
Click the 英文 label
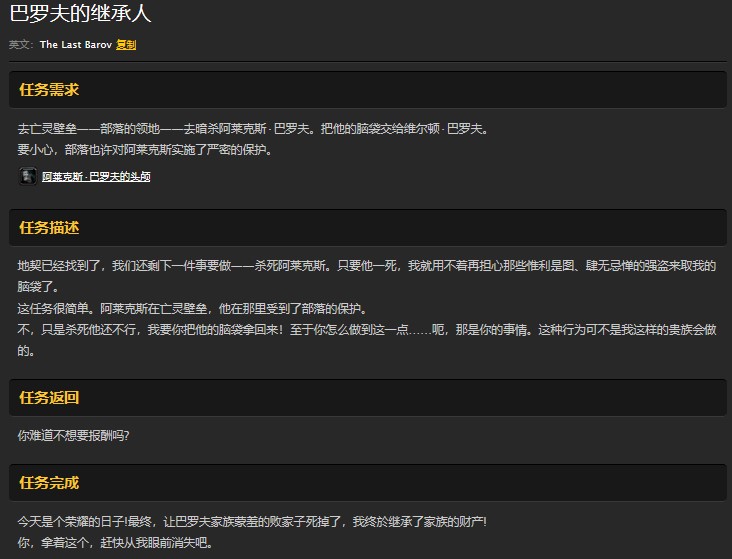pos(20,45)
